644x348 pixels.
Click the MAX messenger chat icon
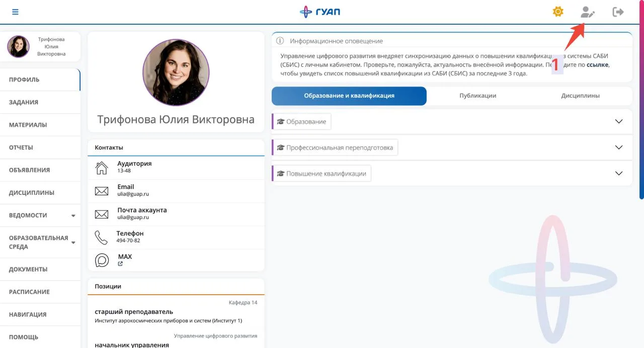click(x=102, y=260)
